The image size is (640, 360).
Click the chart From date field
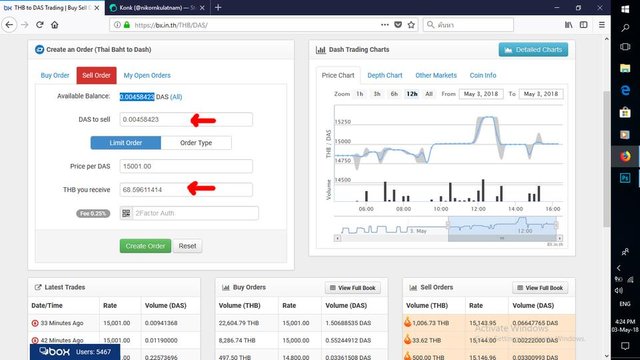[481, 94]
